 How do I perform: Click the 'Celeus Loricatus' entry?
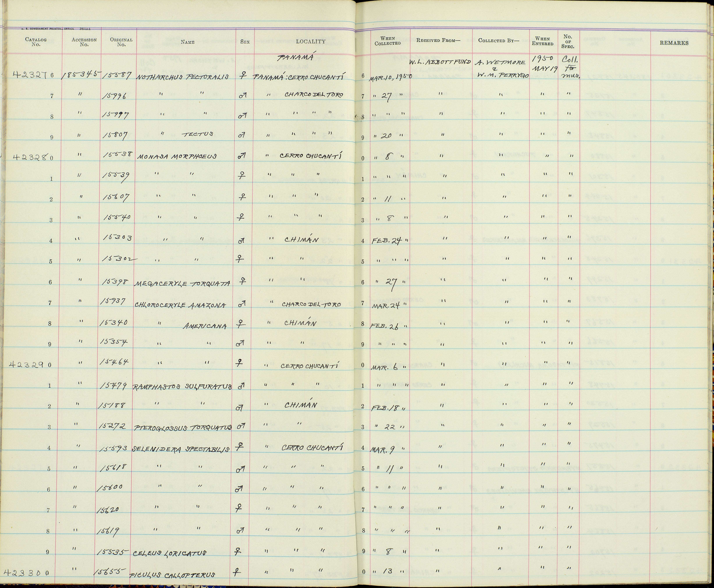click(x=170, y=553)
